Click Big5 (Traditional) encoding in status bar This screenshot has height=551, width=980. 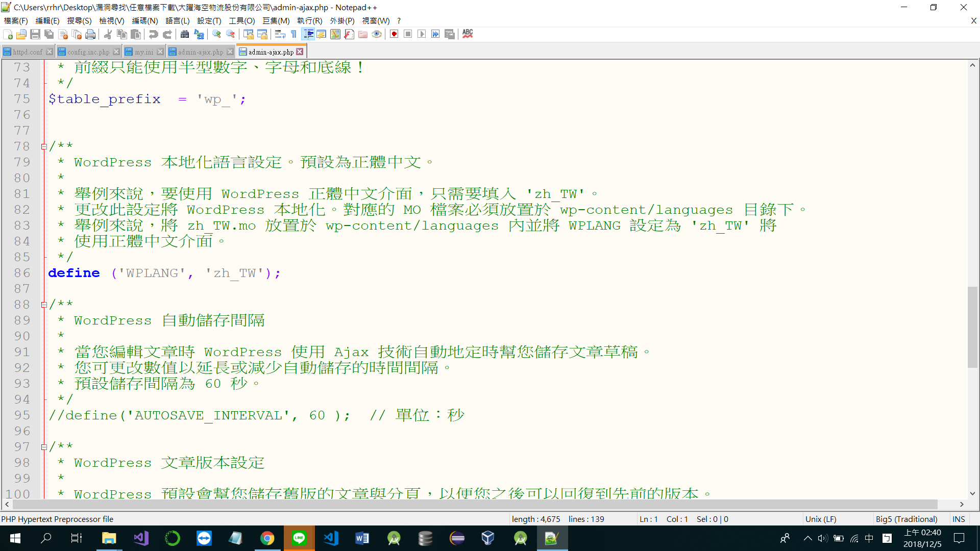tap(906, 519)
